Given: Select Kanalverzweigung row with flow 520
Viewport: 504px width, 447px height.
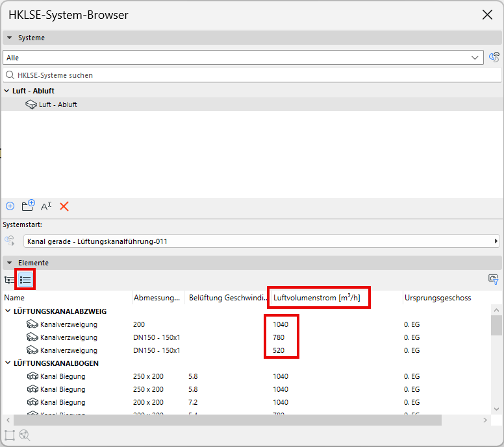Looking at the screenshot, I should [x=246, y=350].
